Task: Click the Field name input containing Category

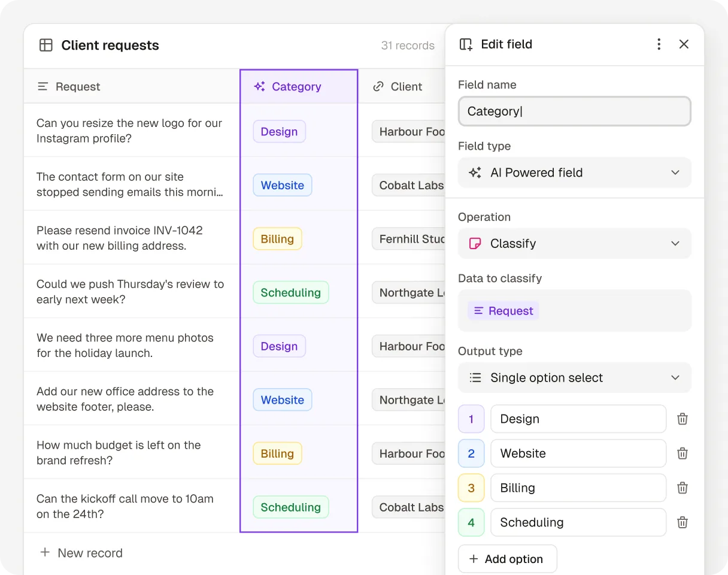Action: (x=574, y=111)
